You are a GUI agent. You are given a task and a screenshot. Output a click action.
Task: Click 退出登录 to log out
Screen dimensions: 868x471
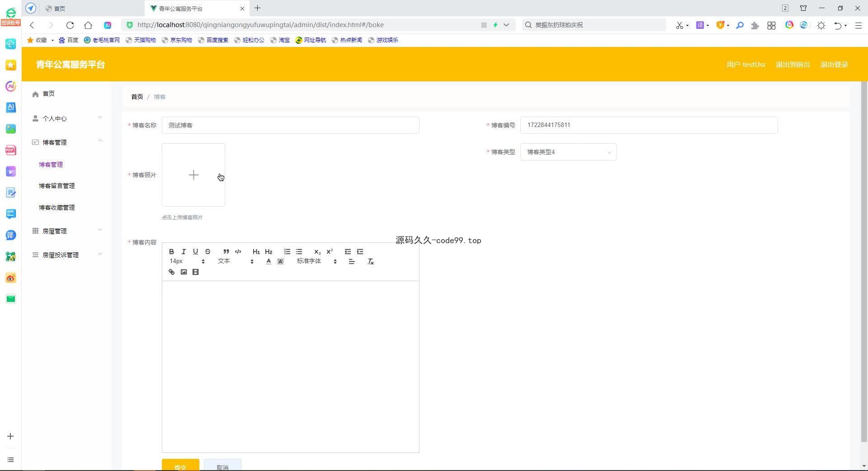pyautogui.click(x=834, y=65)
